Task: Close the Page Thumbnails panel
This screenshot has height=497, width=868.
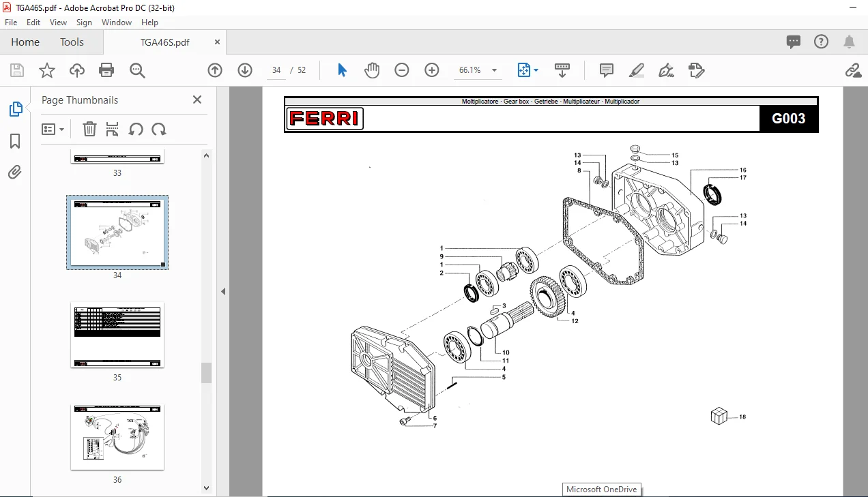Action: point(197,100)
